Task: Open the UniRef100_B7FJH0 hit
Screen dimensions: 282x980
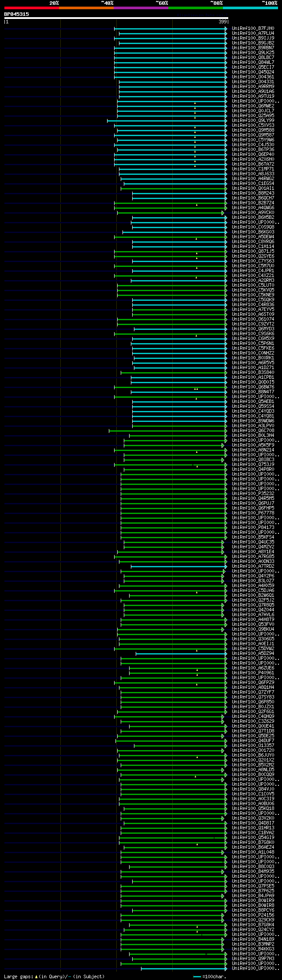Action: pyautogui.click(x=253, y=28)
